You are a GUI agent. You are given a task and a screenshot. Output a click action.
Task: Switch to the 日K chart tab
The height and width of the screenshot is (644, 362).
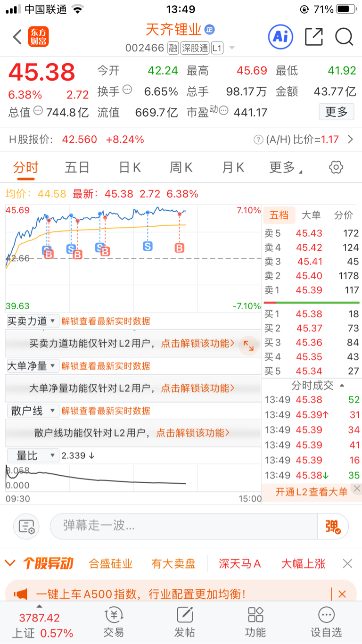pyautogui.click(x=130, y=167)
